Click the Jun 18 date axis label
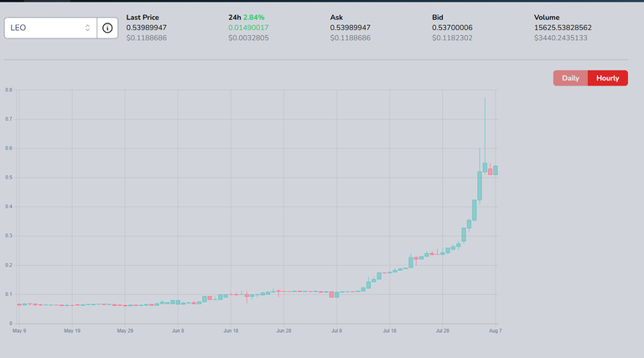This screenshot has height=358, width=644. pyautogui.click(x=231, y=330)
